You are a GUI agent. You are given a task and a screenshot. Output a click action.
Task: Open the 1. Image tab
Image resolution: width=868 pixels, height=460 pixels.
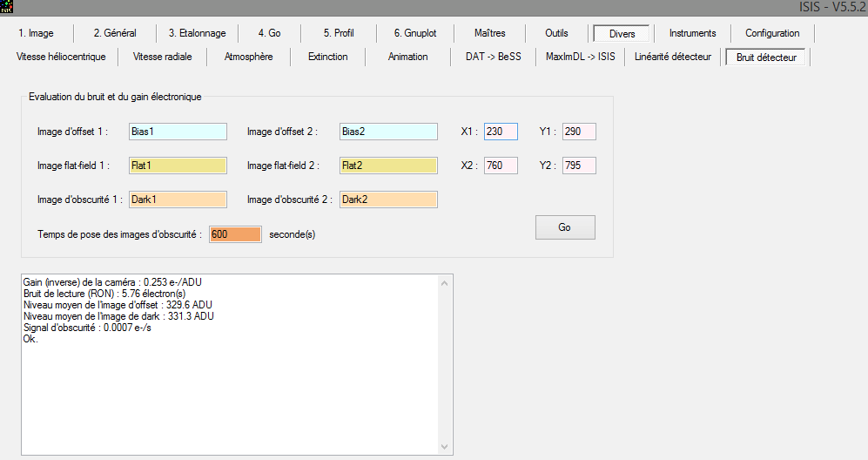[36, 34]
